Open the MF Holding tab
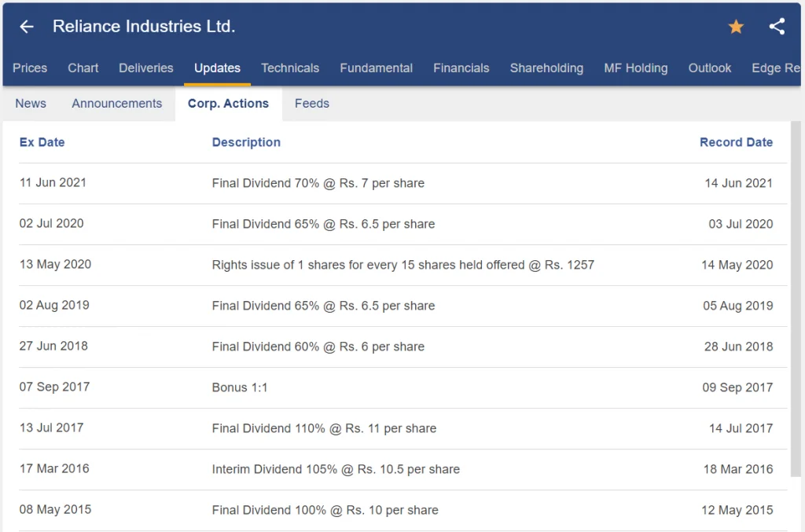Screen dimensions: 805x532 click(635, 68)
